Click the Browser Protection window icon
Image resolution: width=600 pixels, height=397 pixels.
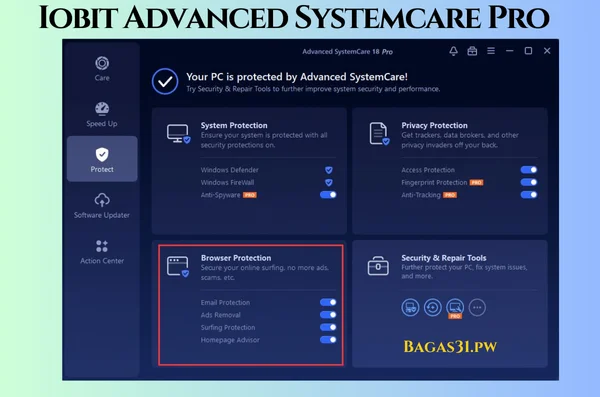178,266
